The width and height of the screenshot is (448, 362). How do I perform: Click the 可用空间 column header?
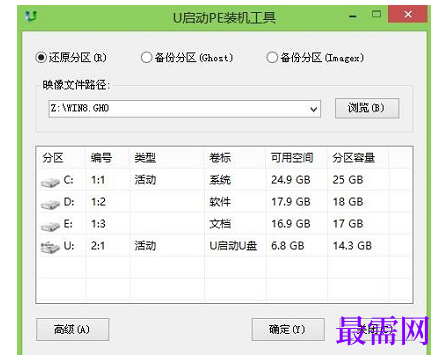(x=292, y=158)
